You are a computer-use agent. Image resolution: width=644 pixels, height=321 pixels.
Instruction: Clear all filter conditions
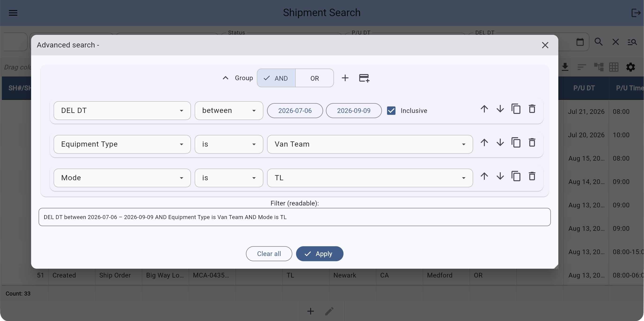269,254
